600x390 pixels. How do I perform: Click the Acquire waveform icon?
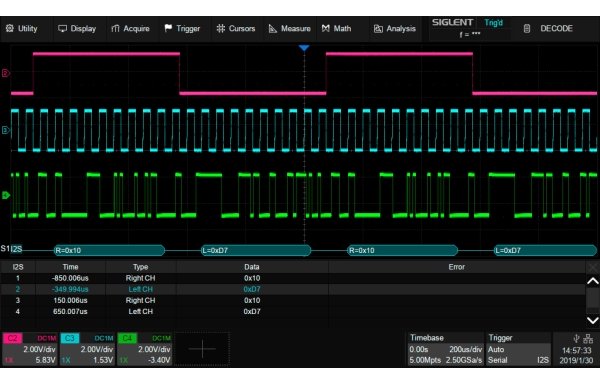click(x=115, y=28)
